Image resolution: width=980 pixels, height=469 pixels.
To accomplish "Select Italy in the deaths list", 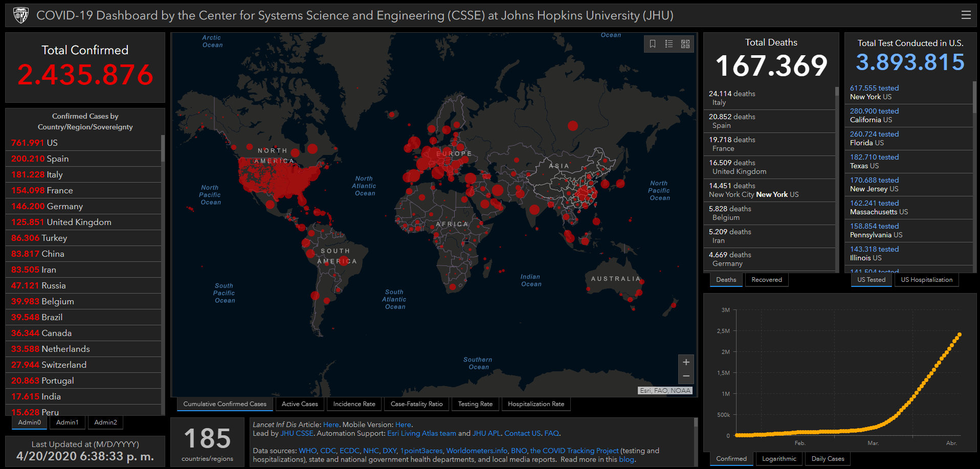I will [x=732, y=98].
